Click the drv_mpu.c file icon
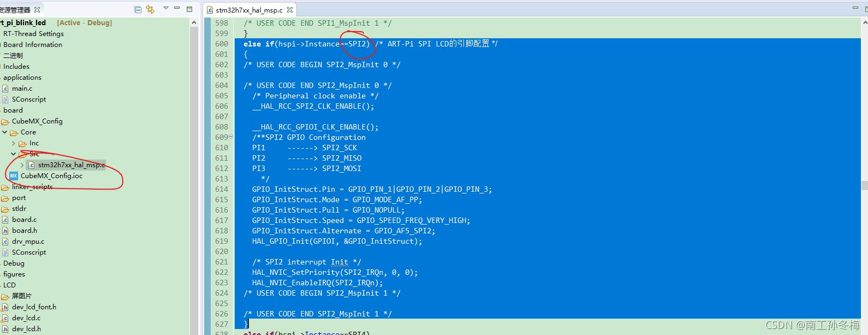Screen dimensions: 868x335 click(5, 241)
